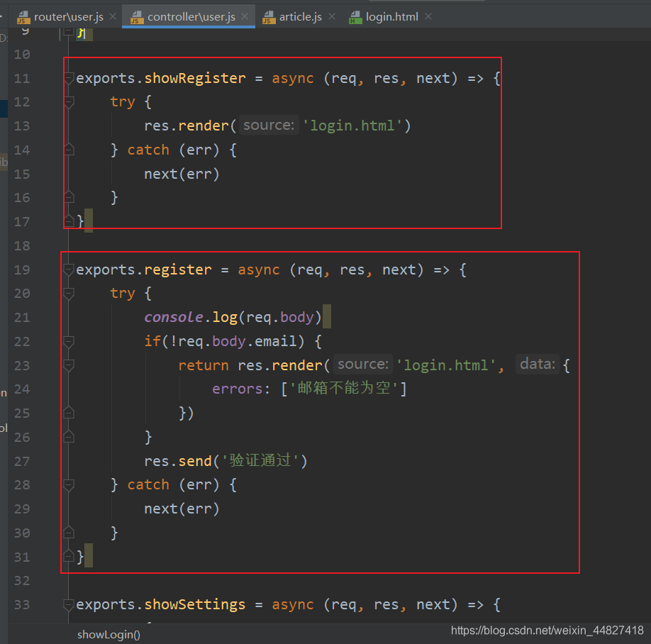Click the JS file icon on controller\user.js tab

pyautogui.click(x=137, y=18)
